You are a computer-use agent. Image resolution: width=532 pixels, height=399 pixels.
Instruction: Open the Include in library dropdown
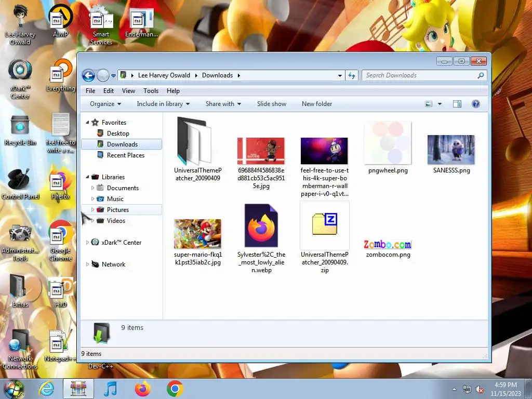163,104
